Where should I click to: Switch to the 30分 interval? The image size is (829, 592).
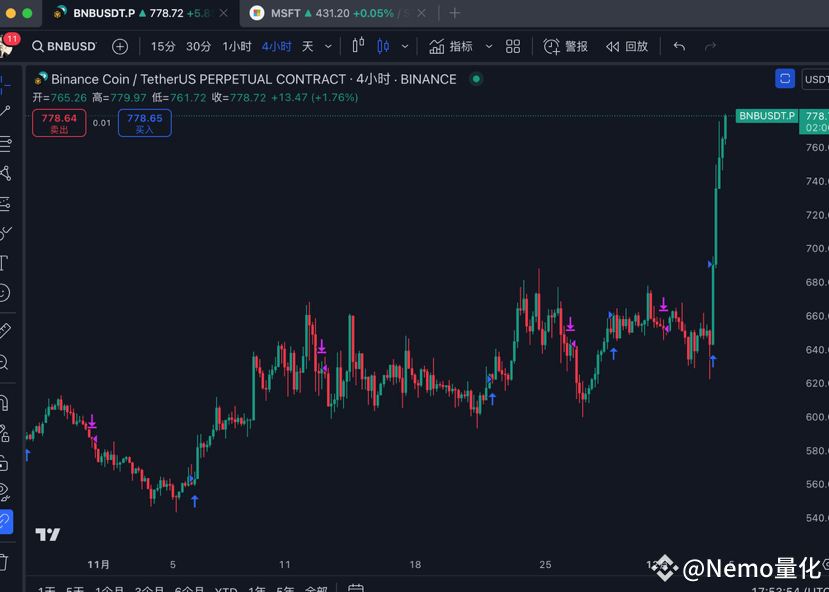click(199, 47)
